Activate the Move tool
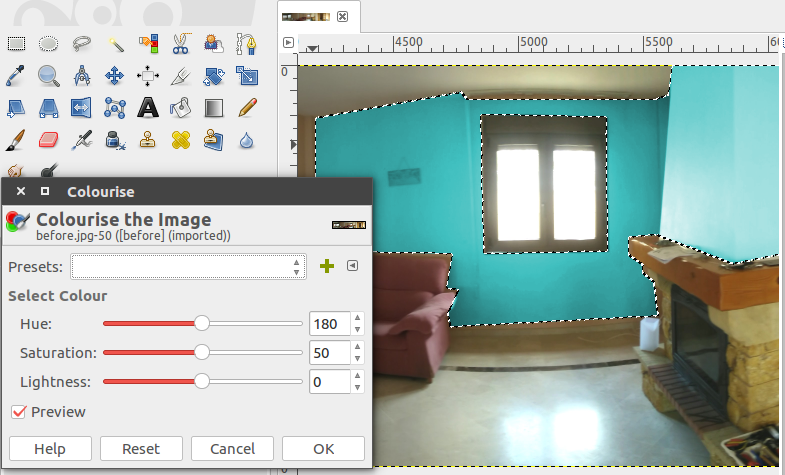Screen dimensions: 785x475 click(x=115, y=76)
